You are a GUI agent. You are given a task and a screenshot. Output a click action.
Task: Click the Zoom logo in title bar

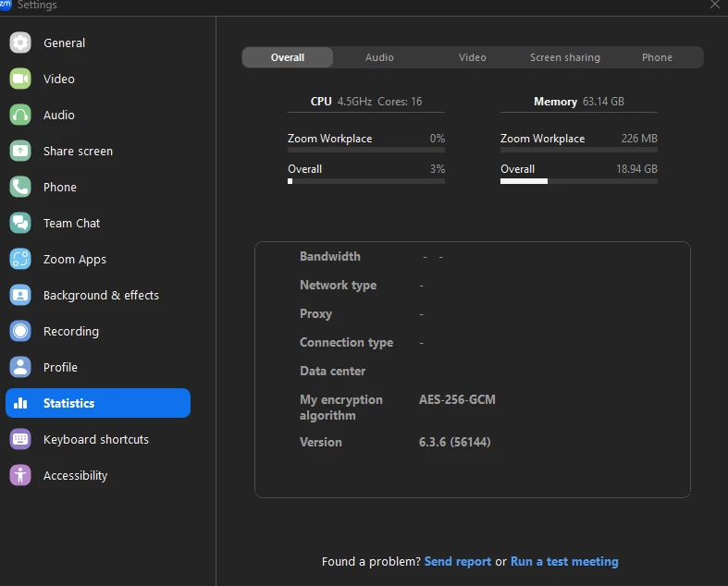coord(6,4)
